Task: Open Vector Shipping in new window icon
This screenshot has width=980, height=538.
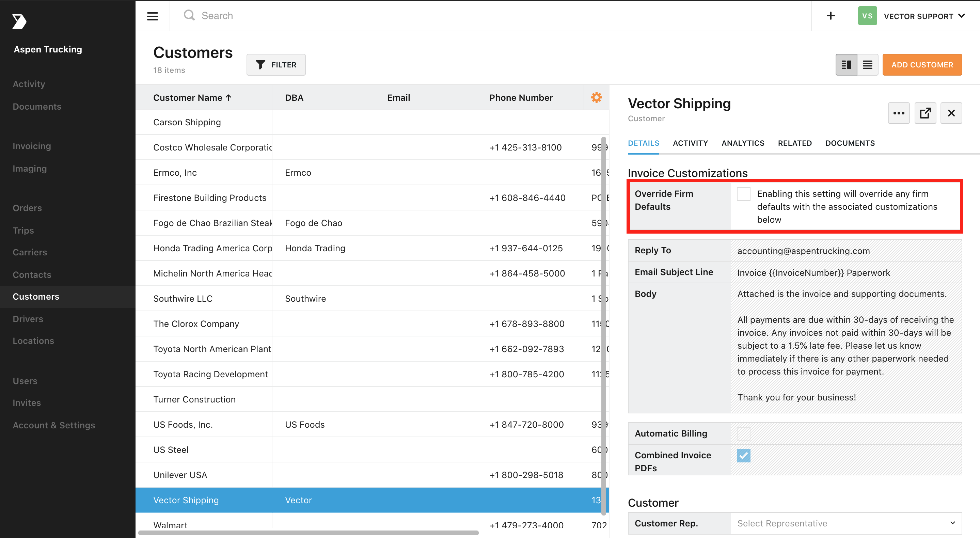Action: pyautogui.click(x=925, y=113)
